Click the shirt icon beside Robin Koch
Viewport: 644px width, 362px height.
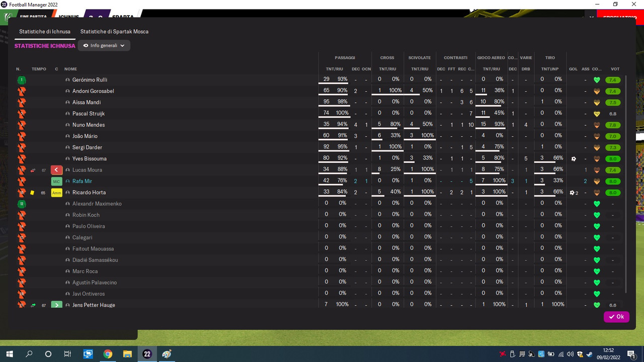[x=21, y=215]
